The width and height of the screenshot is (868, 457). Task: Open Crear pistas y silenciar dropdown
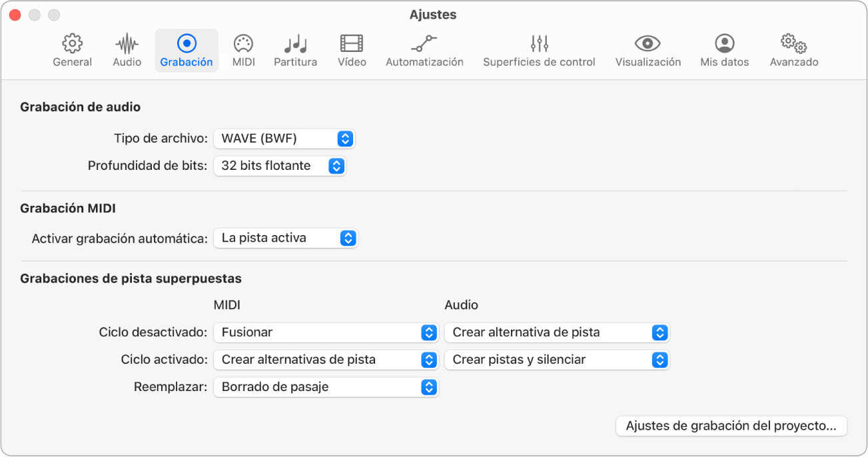click(556, 360)
